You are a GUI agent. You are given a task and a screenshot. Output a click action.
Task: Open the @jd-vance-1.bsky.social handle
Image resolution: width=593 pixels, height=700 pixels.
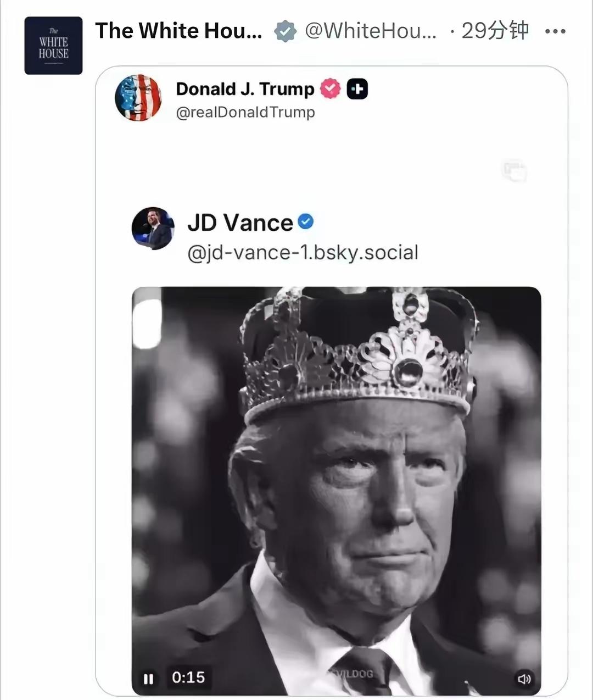pyautogui.click(x=303, y=252)
